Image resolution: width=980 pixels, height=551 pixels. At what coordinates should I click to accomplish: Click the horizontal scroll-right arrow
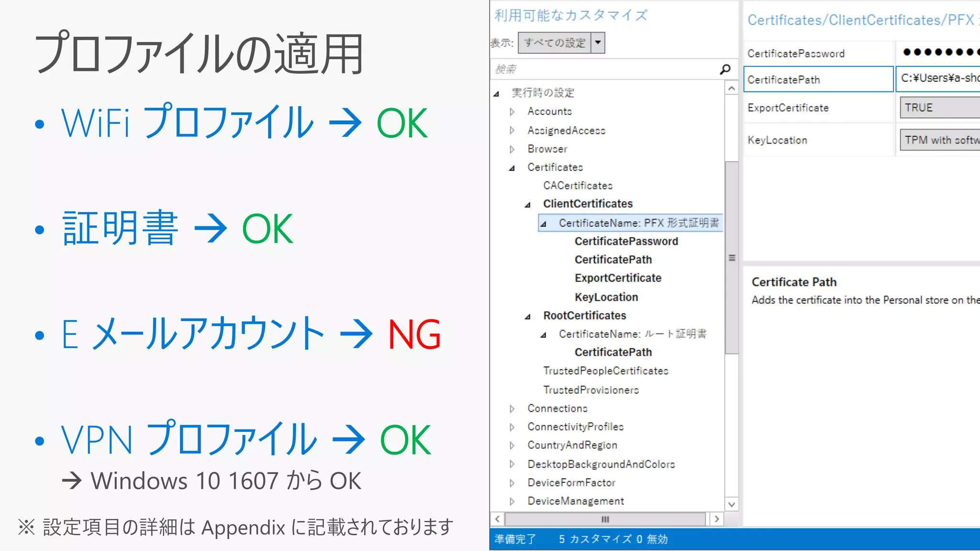point(716,519)
